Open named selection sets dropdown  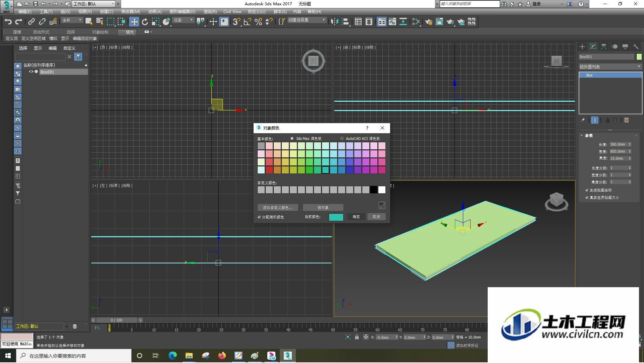pos(307,20)
